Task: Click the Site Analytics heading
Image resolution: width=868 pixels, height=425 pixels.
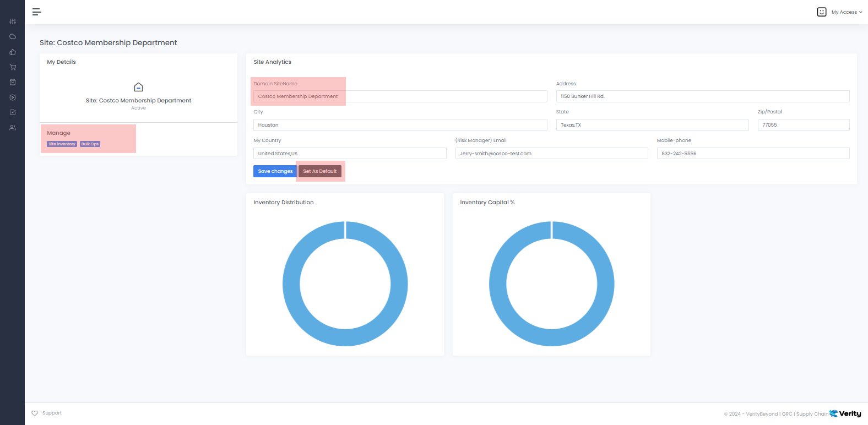Action: (x=272, y=62)
